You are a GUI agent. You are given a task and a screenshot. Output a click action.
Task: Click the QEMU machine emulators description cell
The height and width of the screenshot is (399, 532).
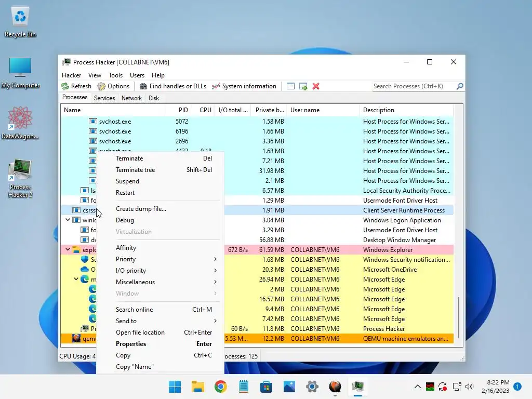(x=405, y=339)
